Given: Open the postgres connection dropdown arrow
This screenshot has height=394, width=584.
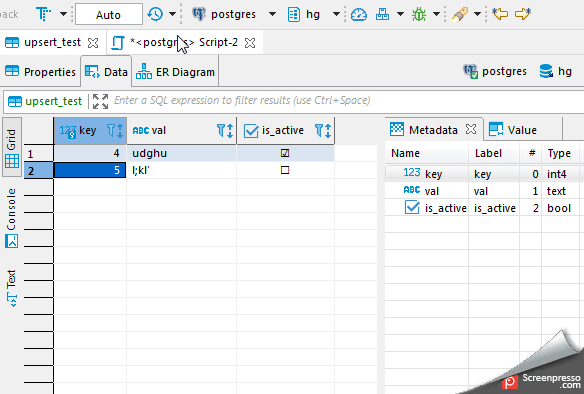Looking at the screenshot, I should click(x=272, y=14).
